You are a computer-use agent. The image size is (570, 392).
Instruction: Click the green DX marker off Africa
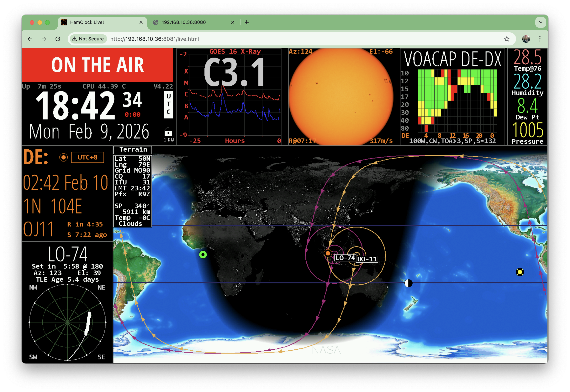click(x=203, y=255)
